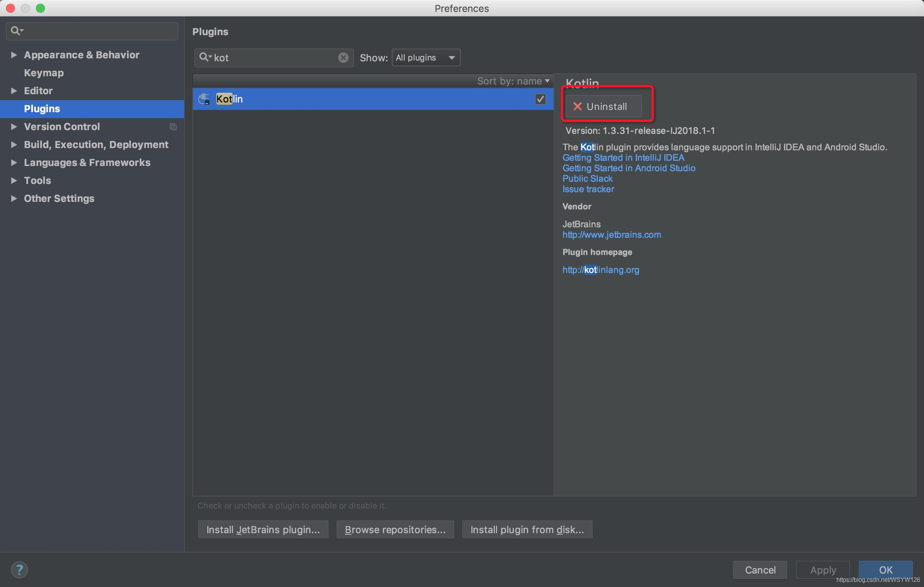This screenshot has width=924, height=587.
Task: Open the Show All plugins dropdown
Action: tap(426, 58)
